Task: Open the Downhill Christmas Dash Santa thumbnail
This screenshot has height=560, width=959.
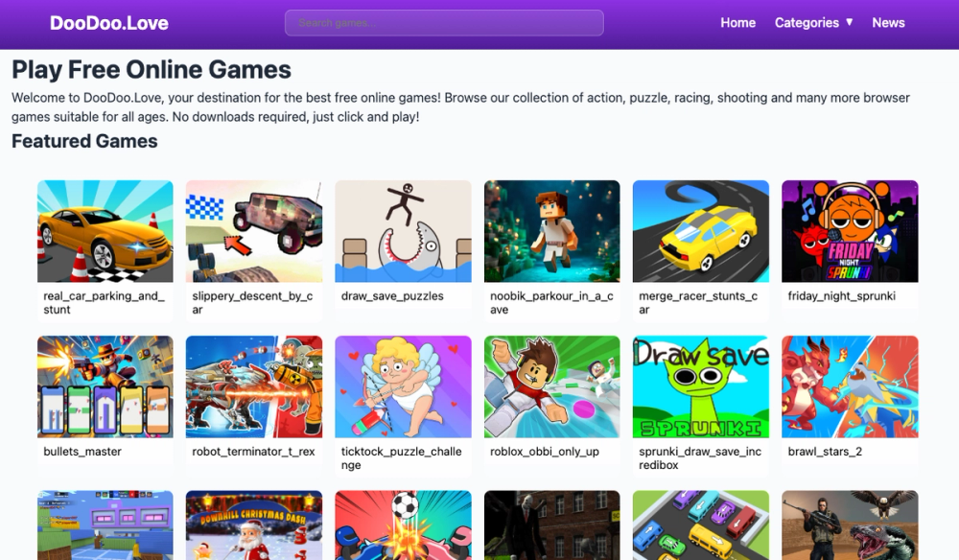Action: pyautogui.click(x=254, y=525)
